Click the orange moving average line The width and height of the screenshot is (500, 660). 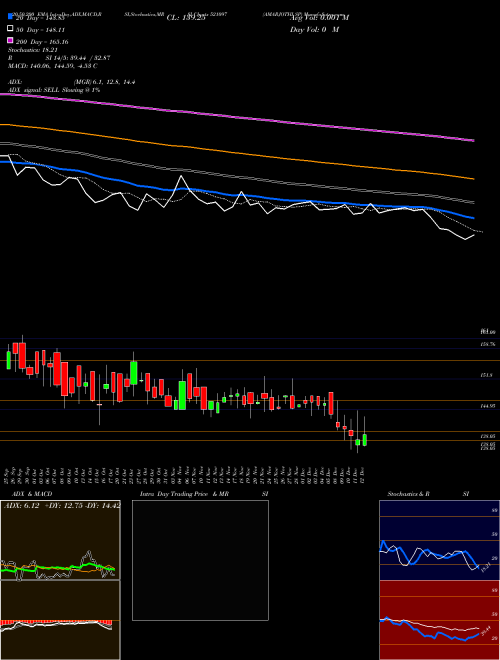pyautogui.click(x=237, y=151)
